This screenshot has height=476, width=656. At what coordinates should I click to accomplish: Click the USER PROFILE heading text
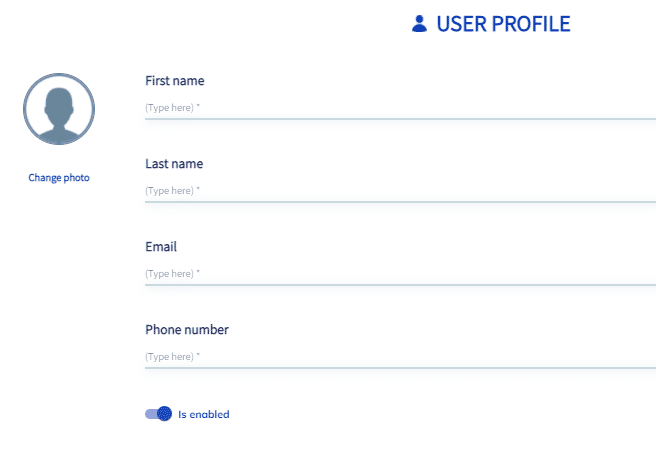click(x=503, y=24)
